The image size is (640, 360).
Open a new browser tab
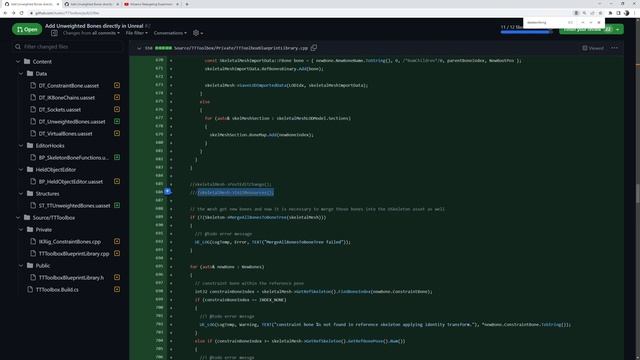pos(187,4)
